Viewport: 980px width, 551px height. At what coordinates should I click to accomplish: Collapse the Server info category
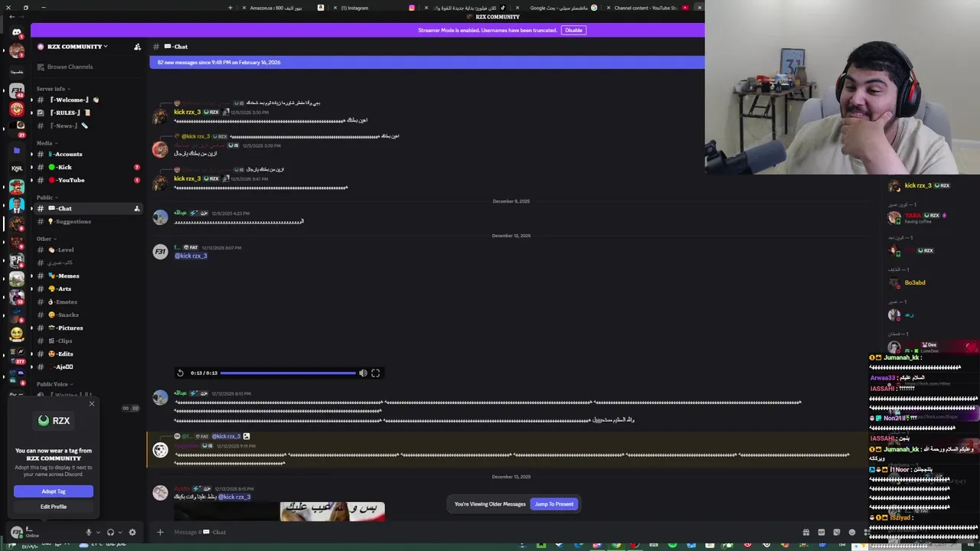tap(53, 89)
